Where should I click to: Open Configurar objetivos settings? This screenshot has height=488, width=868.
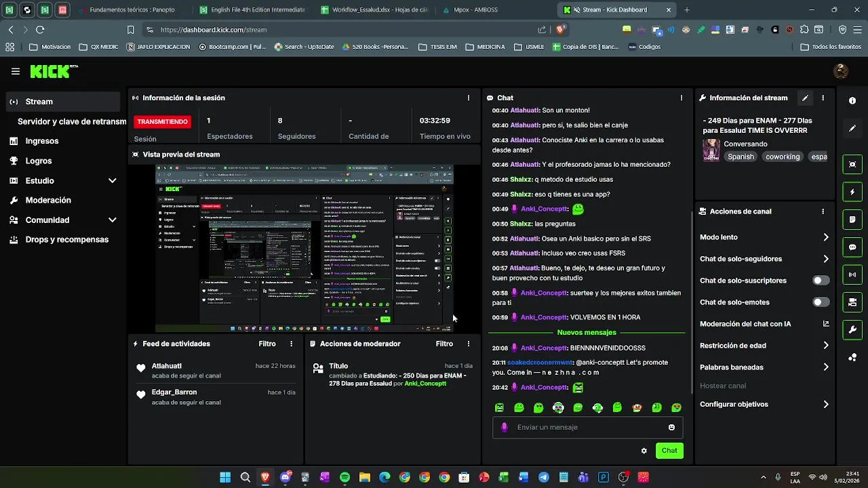764,405
